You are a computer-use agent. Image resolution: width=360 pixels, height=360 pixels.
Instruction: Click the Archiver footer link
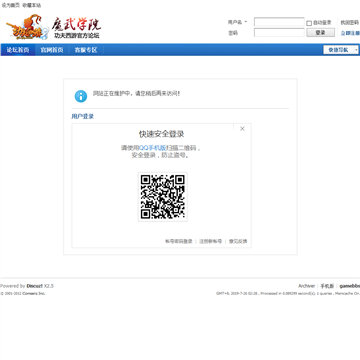(307, 286)
